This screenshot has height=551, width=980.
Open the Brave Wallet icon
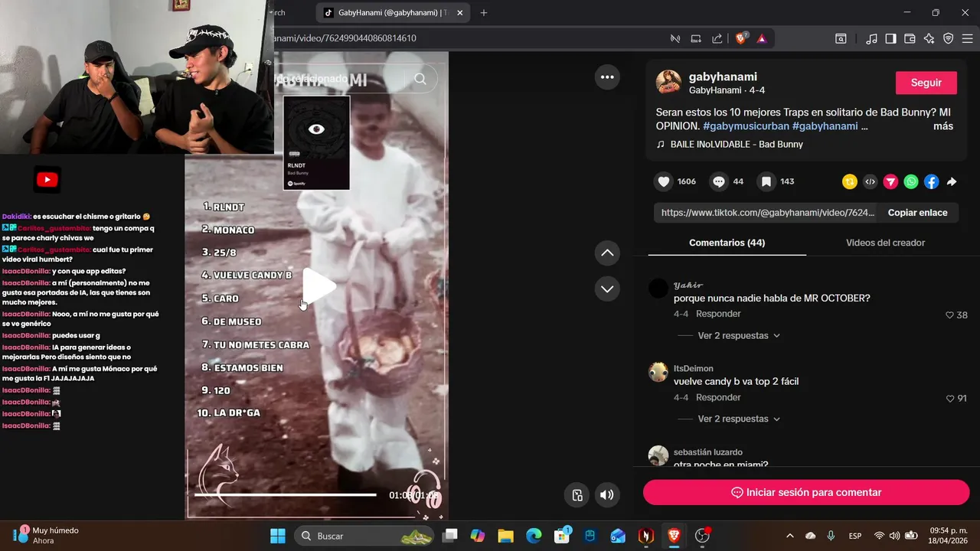pyautogui.click(x=910, y=38)
